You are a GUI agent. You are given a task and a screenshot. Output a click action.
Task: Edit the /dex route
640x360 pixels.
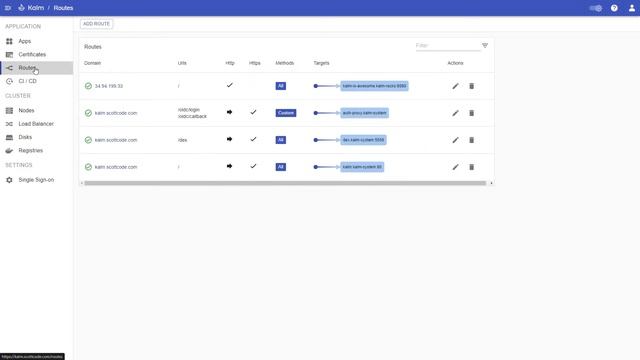[x=455, y=140]
